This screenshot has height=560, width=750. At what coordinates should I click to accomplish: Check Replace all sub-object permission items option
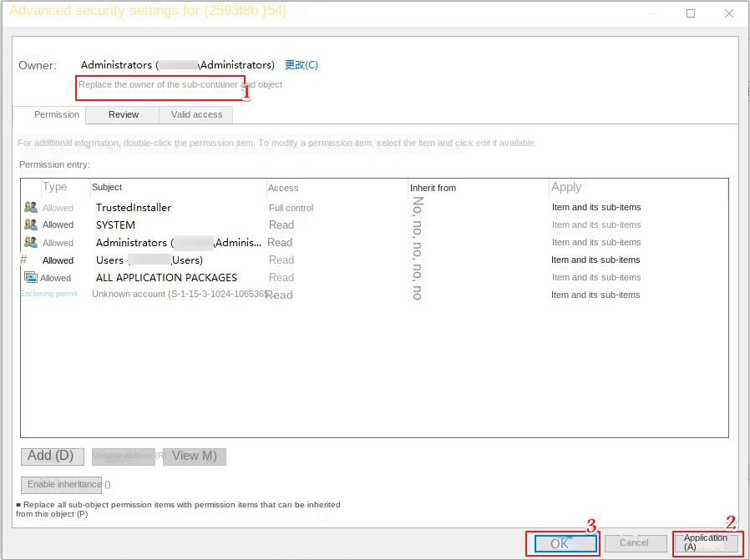click(19, 505)
